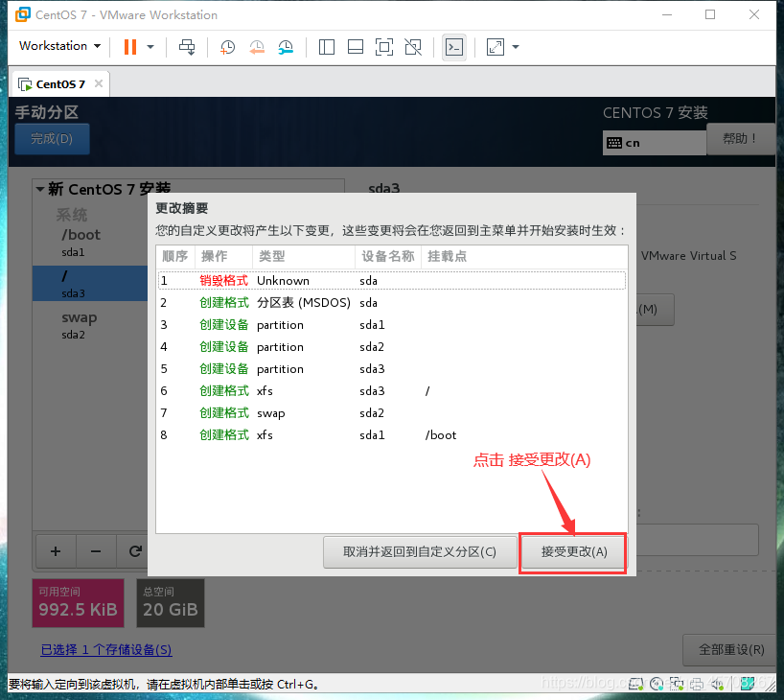Open the cn keyboard layout selector
Viewport: 784px width, 700px height.
pyautogui.click(x=654, y=143)
